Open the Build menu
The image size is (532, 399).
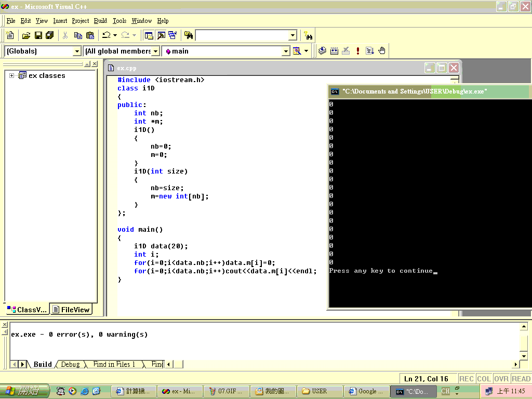coord(100,21)
